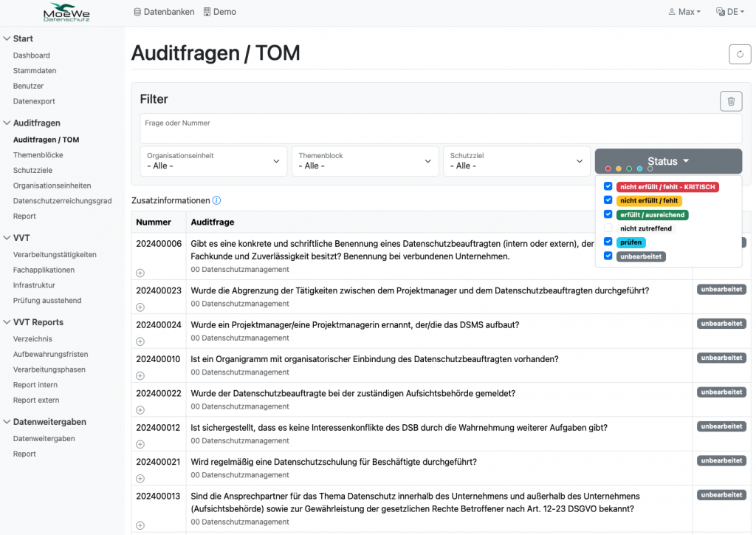Click the red status dot on Status button
Image resolution: width=756 pixels, height=535 pixels.
point(608,169)
